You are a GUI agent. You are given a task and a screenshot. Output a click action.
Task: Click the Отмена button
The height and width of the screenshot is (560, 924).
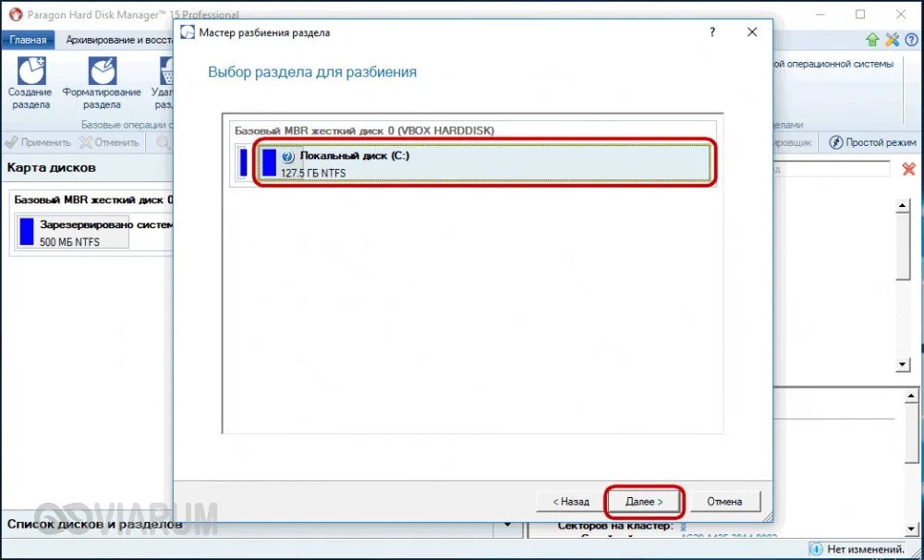click(x=724, y=502)
